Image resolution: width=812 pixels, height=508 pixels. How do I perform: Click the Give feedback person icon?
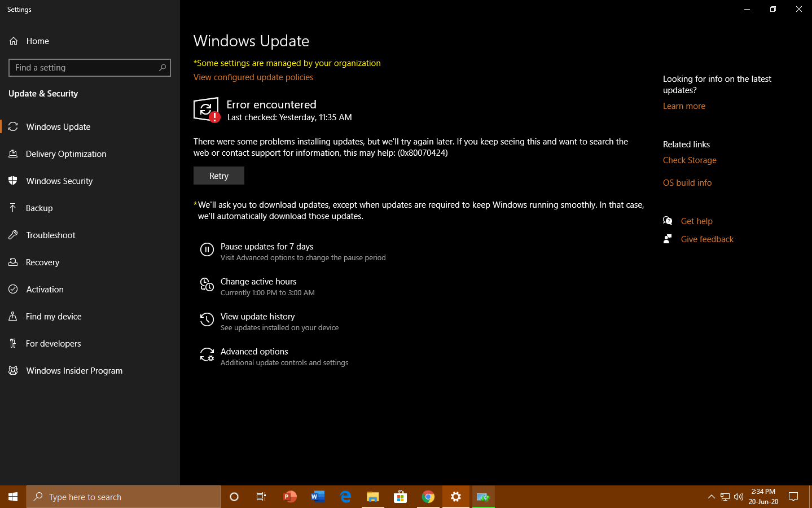[668, 239]
